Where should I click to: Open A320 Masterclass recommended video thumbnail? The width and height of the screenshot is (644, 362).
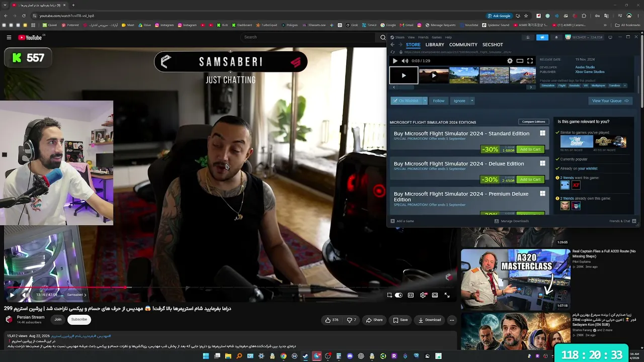[x=516, y=279]
